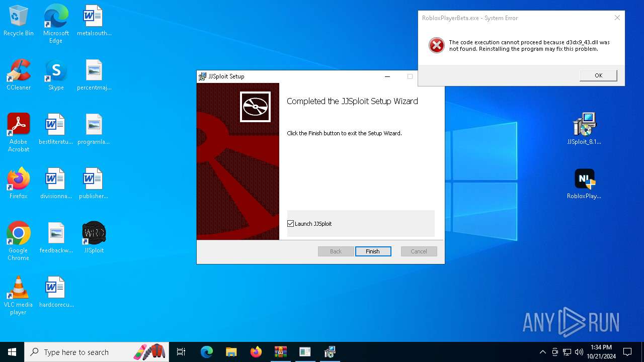The width and height of the screenshot is (644, 362).
Task: Select the bestliteratu Word document icon
Action: (x=56, y=130)
